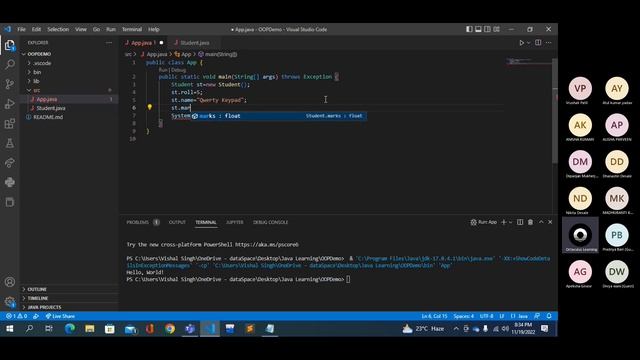Open the Search view in activity bar
This screenshot has height=360, width=640.
(x=10, y=64)
